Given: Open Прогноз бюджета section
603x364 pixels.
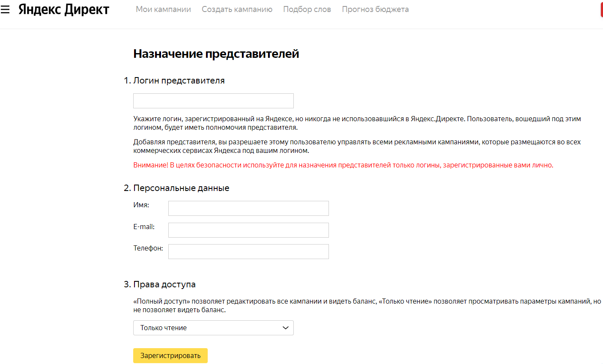Looking at the screenshot, I should coord(375,9).
